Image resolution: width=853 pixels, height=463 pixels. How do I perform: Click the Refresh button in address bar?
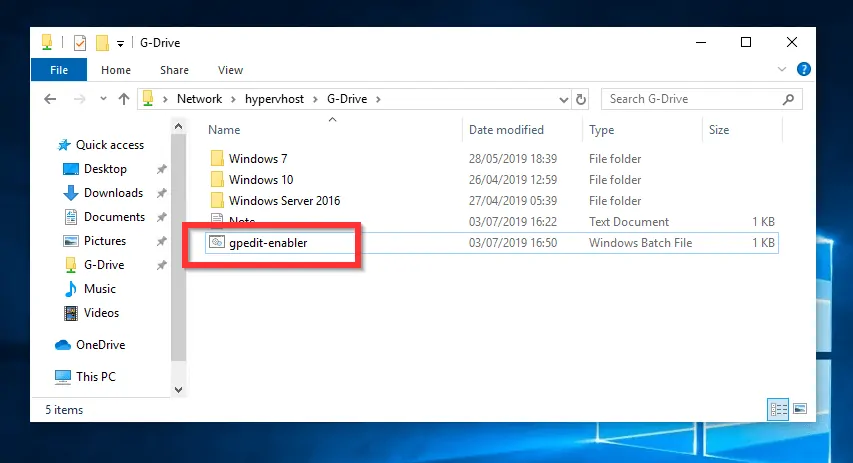point(581,99)
